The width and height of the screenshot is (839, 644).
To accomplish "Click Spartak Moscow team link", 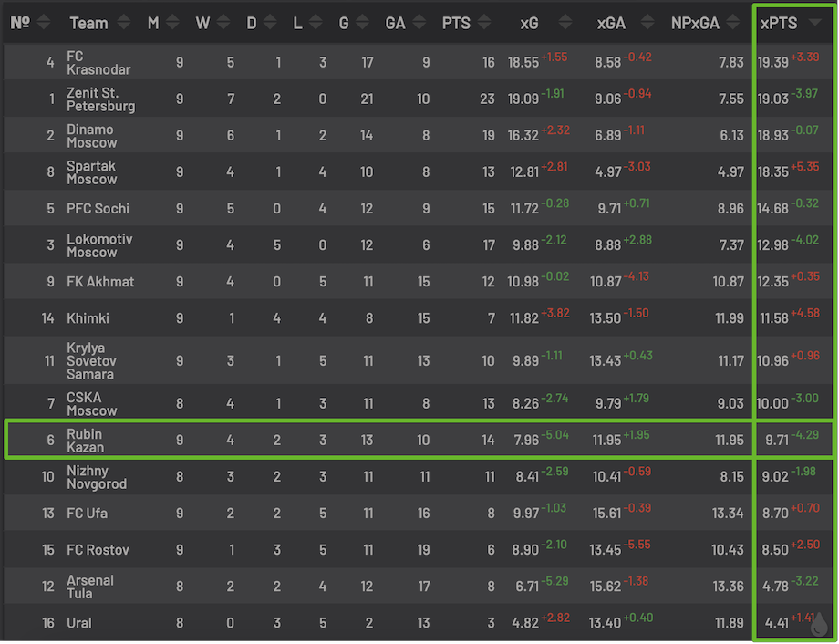I will (91, 172).
